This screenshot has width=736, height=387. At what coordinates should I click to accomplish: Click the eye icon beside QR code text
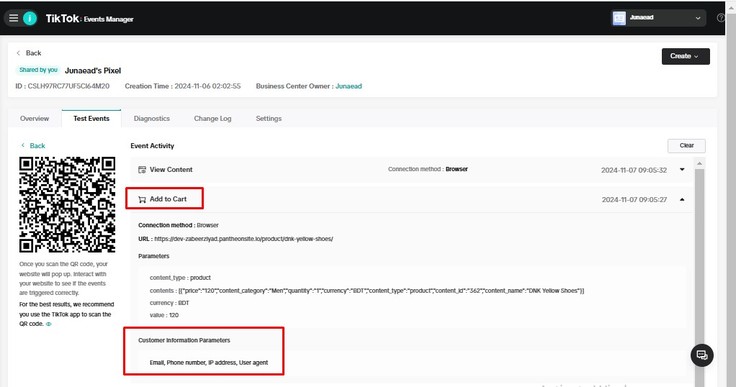click(x=49, y=324)
